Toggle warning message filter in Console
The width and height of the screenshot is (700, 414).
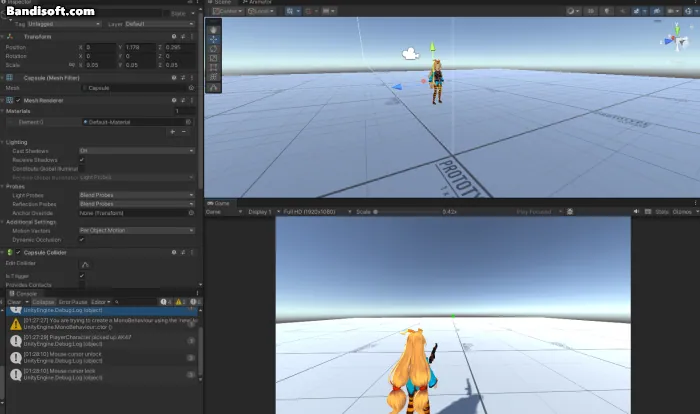point(180,302)
